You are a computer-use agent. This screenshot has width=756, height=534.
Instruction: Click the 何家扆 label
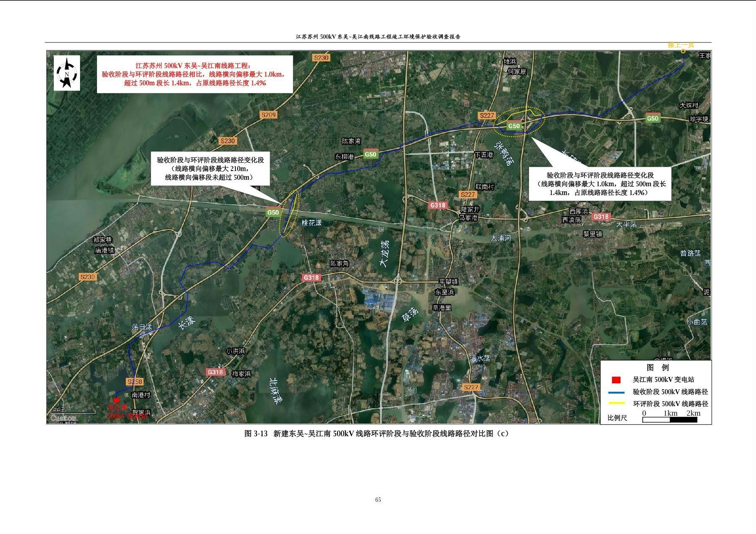click(x=517, y=72)
